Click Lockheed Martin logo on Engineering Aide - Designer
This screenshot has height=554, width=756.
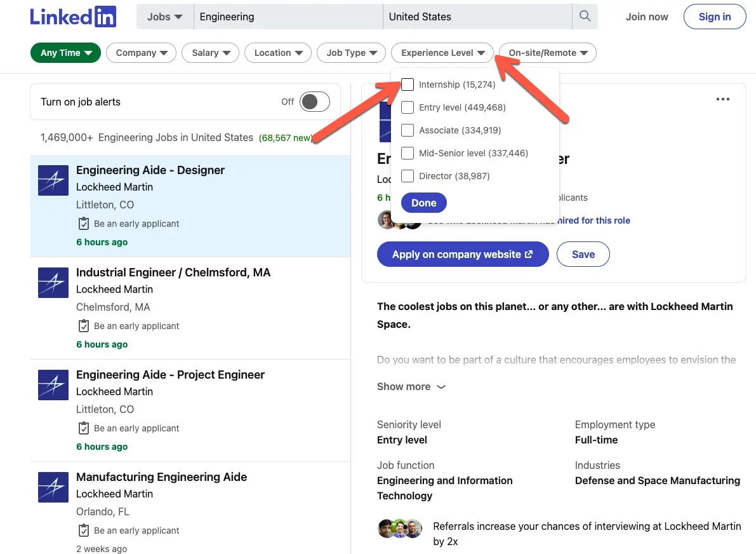point(53,180)
